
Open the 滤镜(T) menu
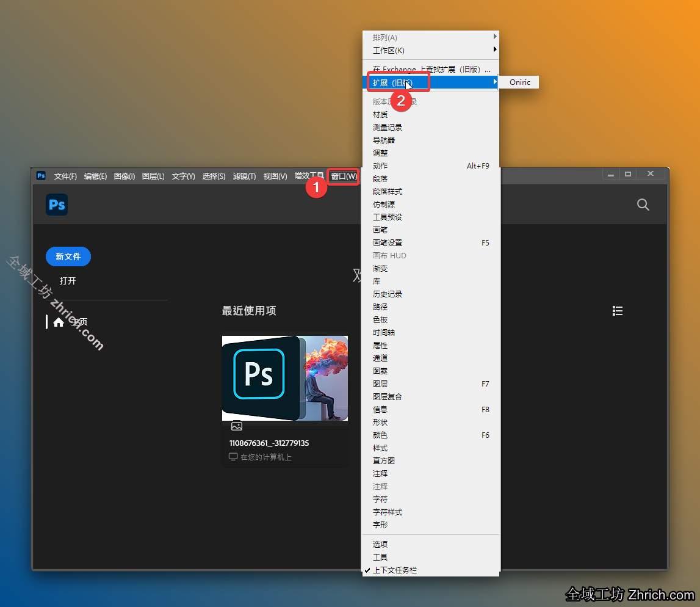244,176
